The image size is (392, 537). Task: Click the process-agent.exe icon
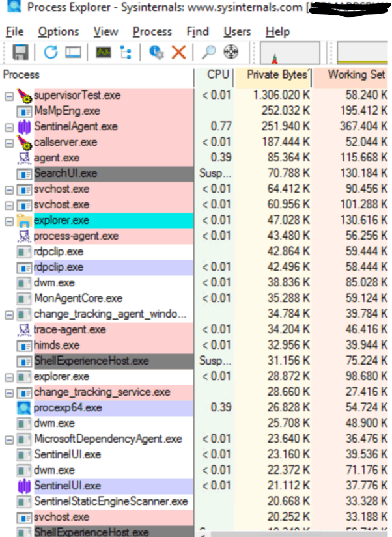pos(24,236)
